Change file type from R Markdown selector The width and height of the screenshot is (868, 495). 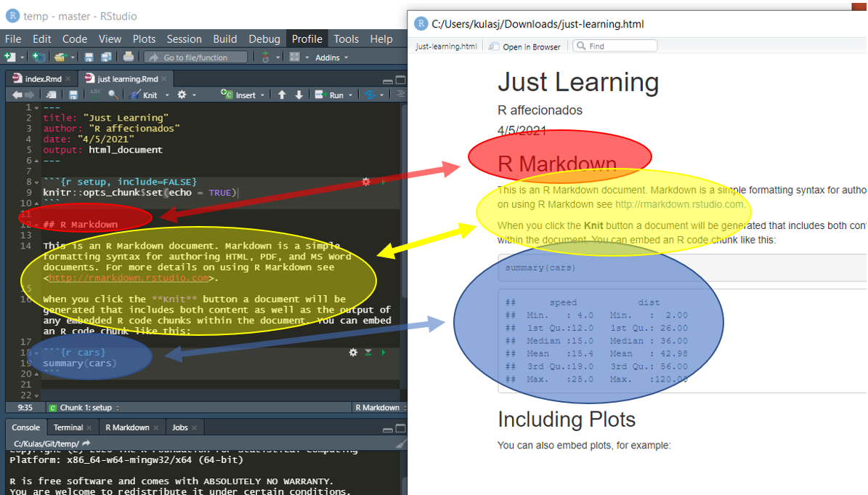pyautogui.click(x=381, y=408)
